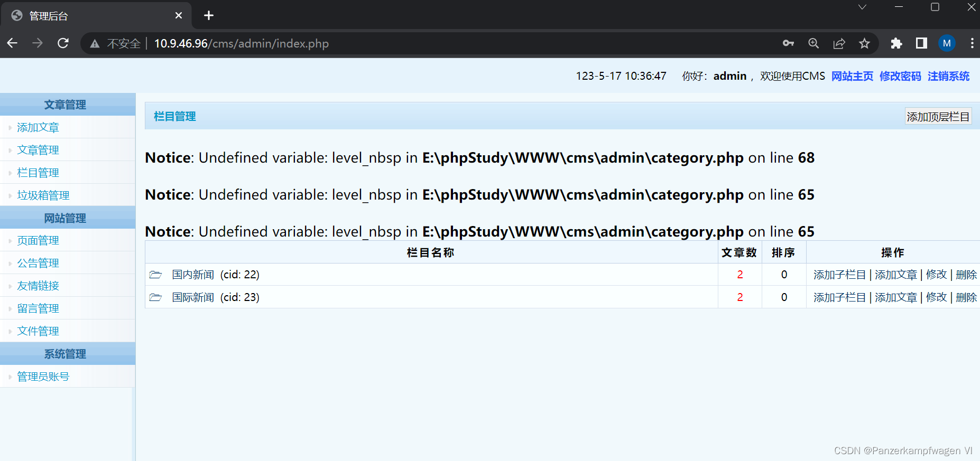This screenshot has height=461, width=980.
Task: Click sort value 0 in 国际新闻 row
Action: [x=784, y=297]
